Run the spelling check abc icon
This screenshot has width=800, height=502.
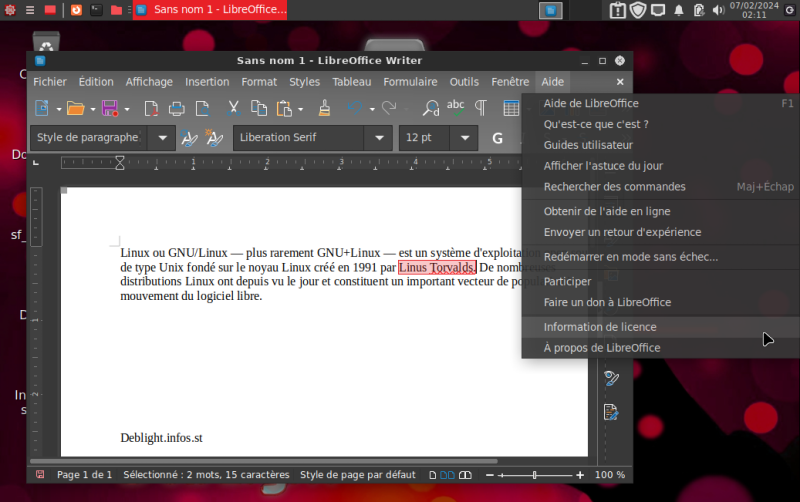(456, 107)
